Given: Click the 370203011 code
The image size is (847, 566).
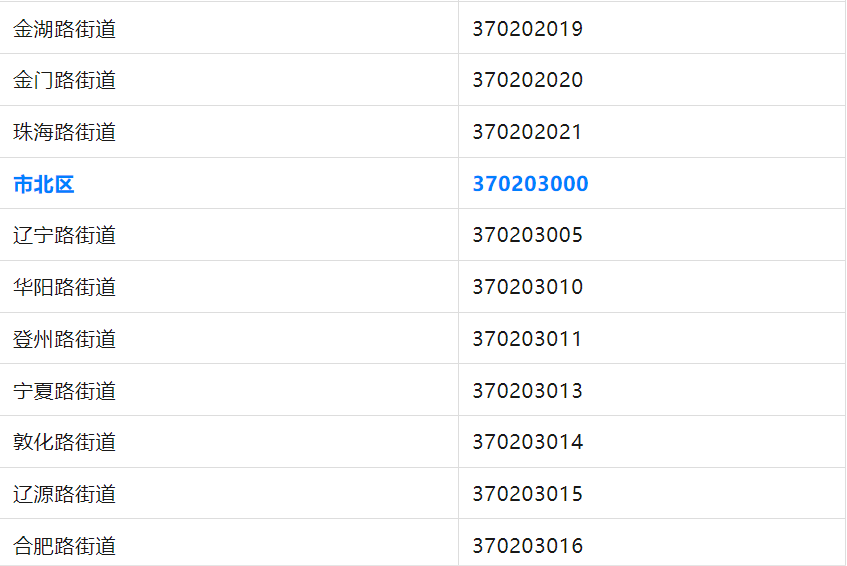Looking at the screenshot, I should point(527,339).
